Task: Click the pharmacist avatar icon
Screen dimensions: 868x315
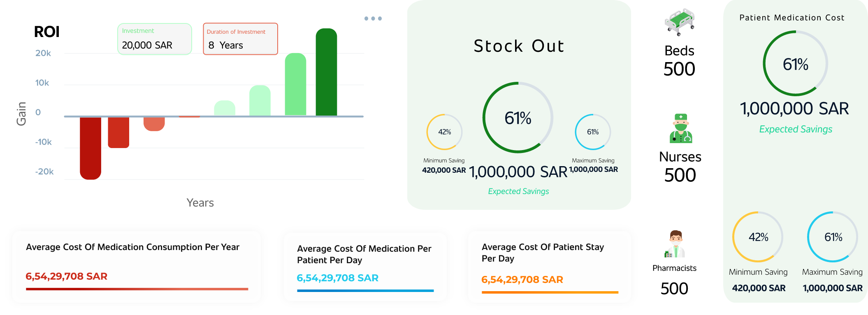Action: pos(675,244)
